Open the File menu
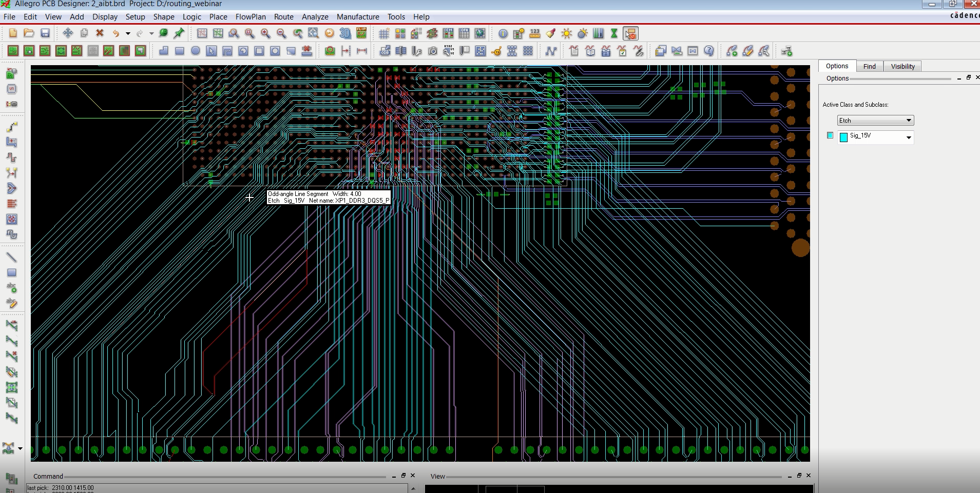This screenshot has width=980, height=493. 9,16
